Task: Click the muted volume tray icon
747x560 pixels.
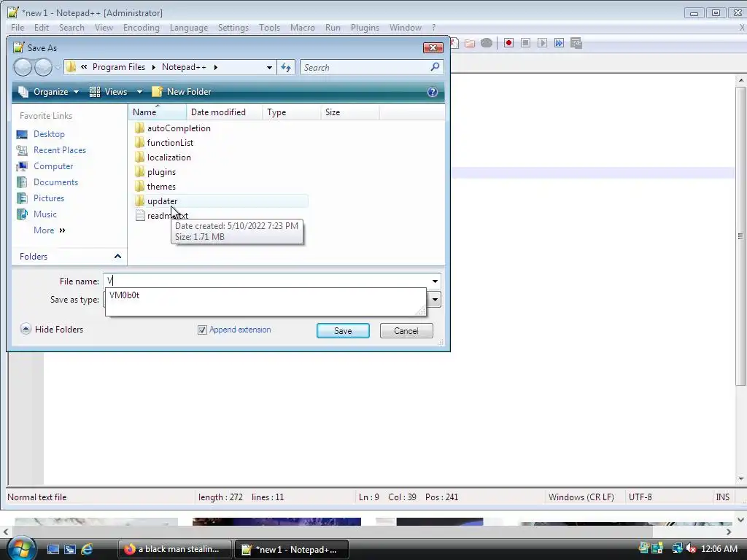Action: click(x=691, y=549)
